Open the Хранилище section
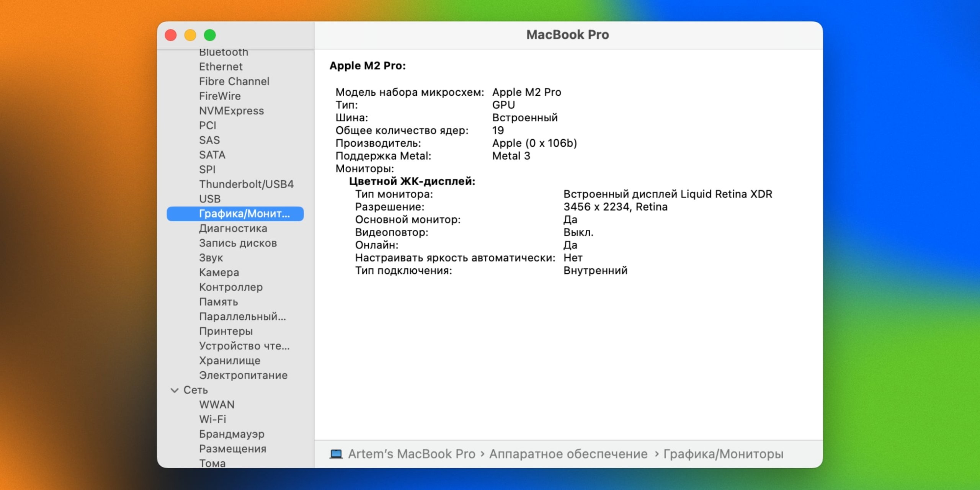980x490 pixels. [229, 360]
